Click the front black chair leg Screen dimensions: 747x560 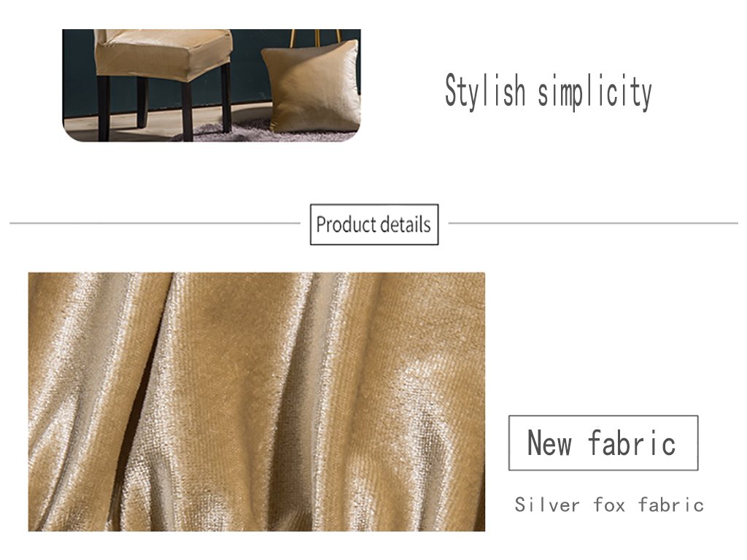click(x=187, y=112)
